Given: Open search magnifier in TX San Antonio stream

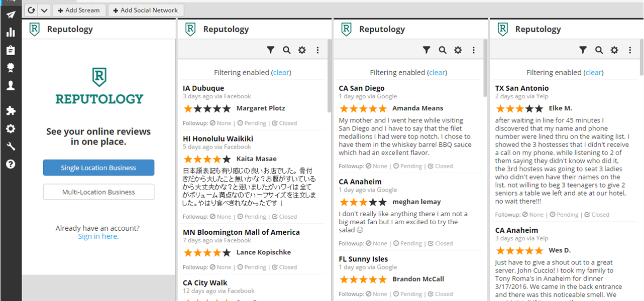Looking at the screenshot, I should point(599,50).
